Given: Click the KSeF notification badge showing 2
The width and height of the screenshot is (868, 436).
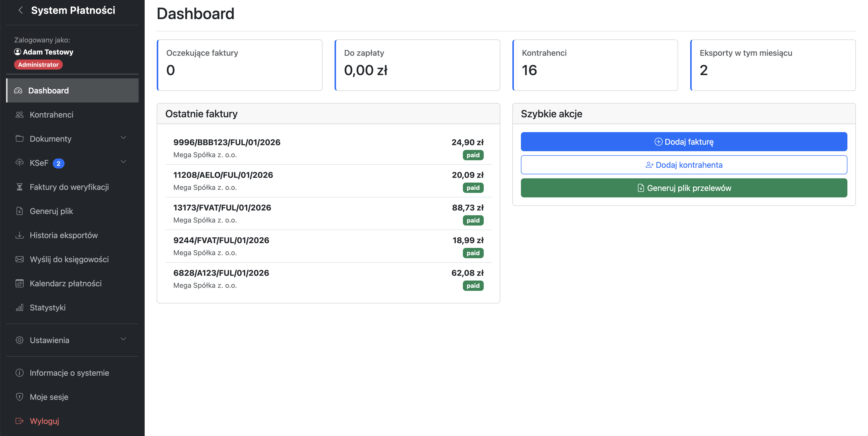Looking at the screenshot, I should (59, 164).
